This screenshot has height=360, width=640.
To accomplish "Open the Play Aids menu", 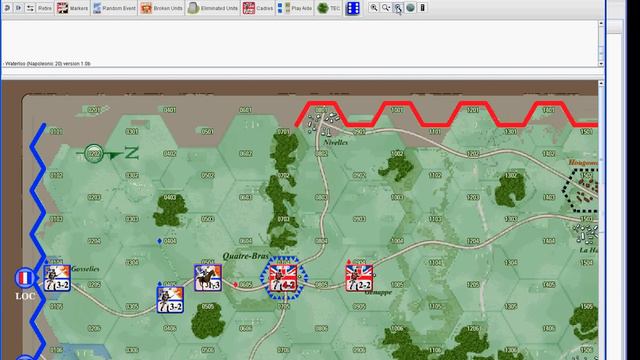I will [294, 8].
